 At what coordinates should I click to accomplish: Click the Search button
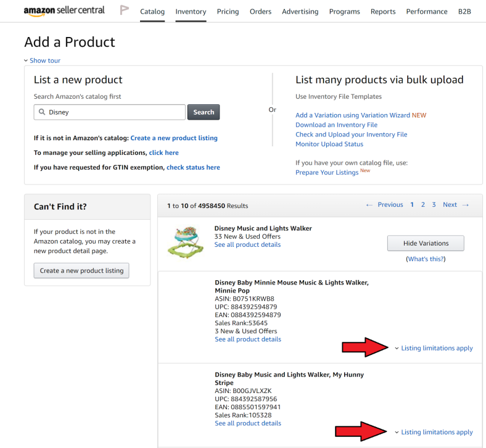(204, 112)
